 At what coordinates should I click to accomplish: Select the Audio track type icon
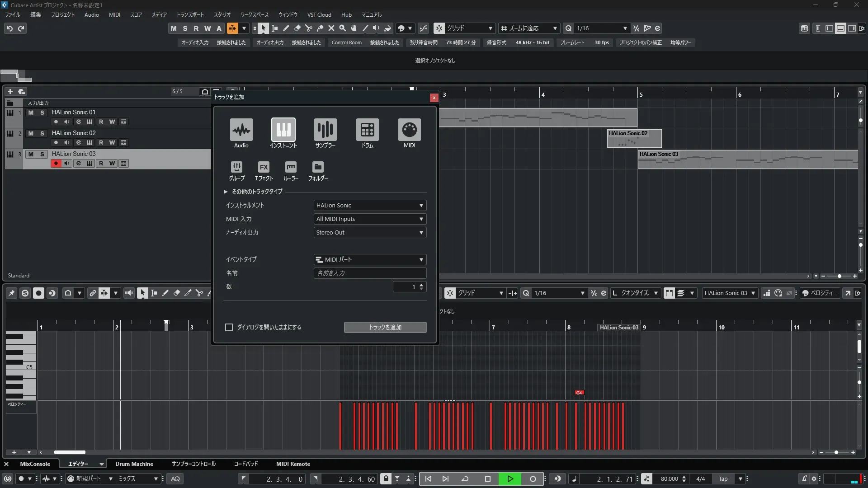click(x=241, y=130)
